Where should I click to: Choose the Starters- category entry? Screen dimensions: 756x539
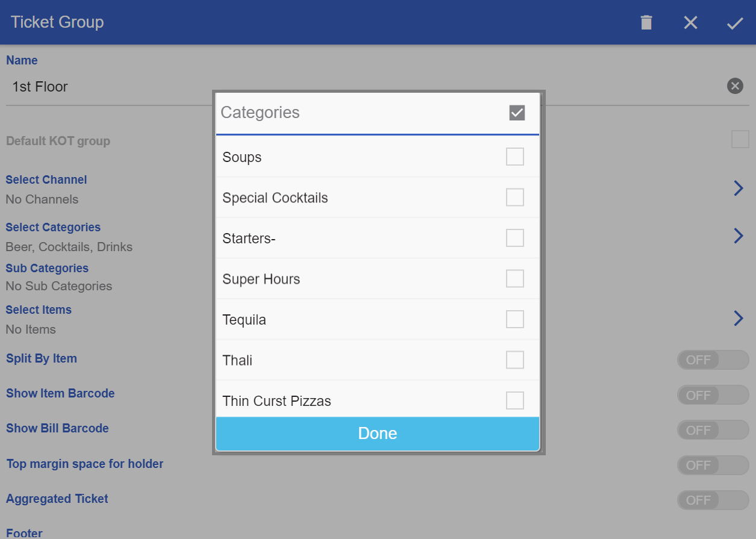pyautogui.click(x=378, y=238)
